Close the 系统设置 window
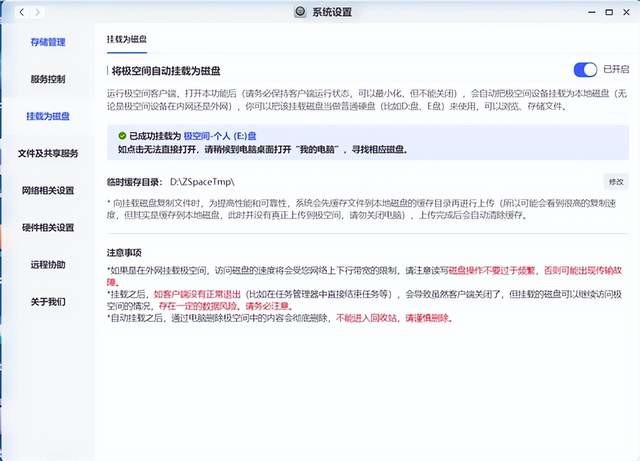Viewport: 640px width, 461px height. click(x=627, y=12)
